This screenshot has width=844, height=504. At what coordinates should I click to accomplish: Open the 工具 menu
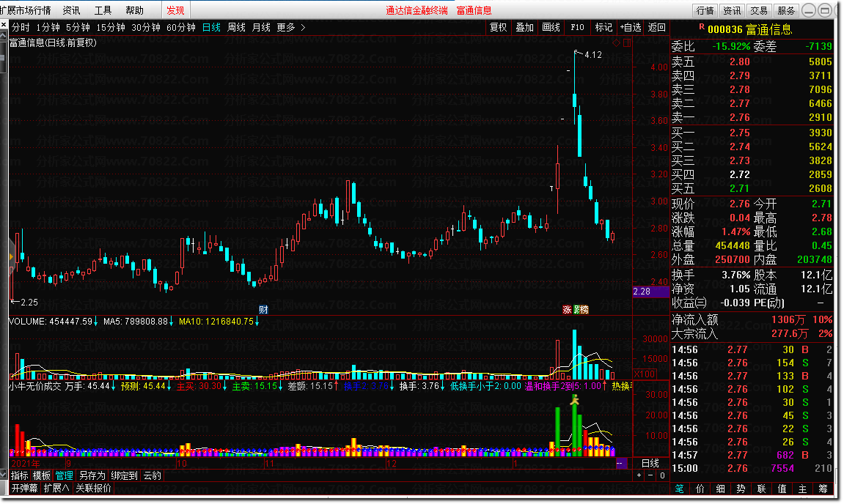[x=103, y=10]
